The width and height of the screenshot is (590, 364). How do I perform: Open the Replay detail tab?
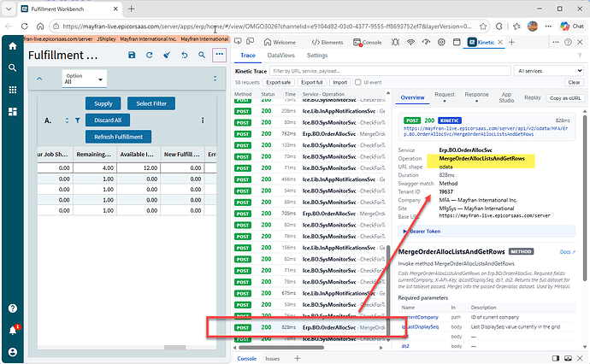(533, 97)
